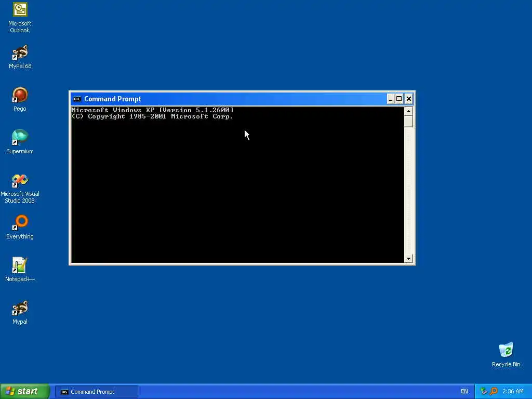Click the EN language indicator
The image size is (532, 399).
[464, 392]
